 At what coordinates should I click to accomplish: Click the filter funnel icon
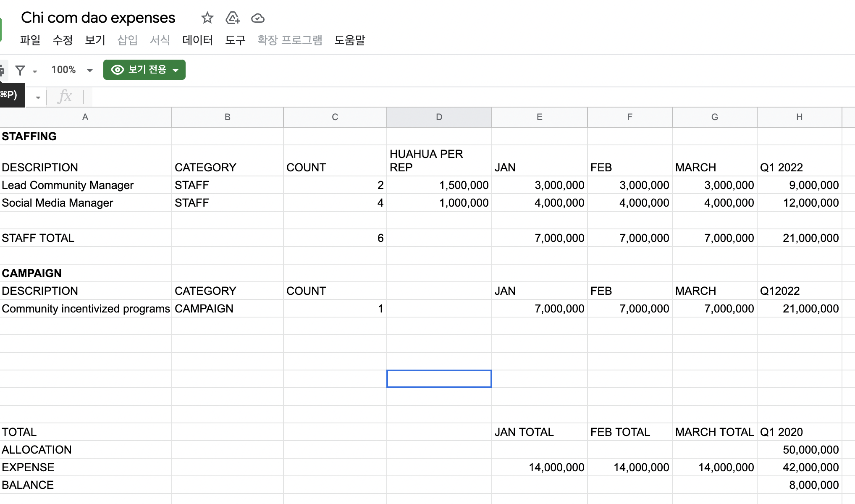pos(20,70)
